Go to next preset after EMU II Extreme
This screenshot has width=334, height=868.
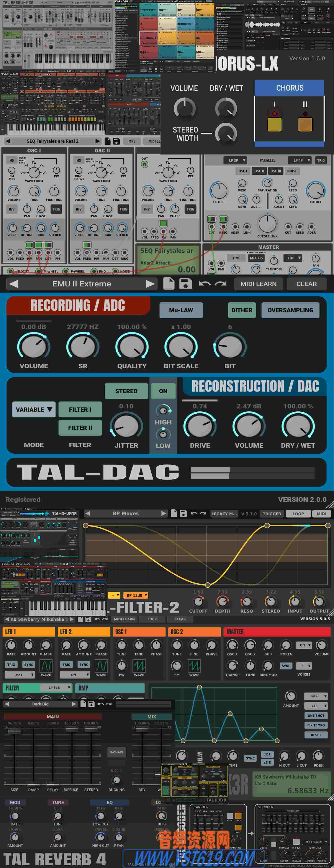[x=150, y=284]
